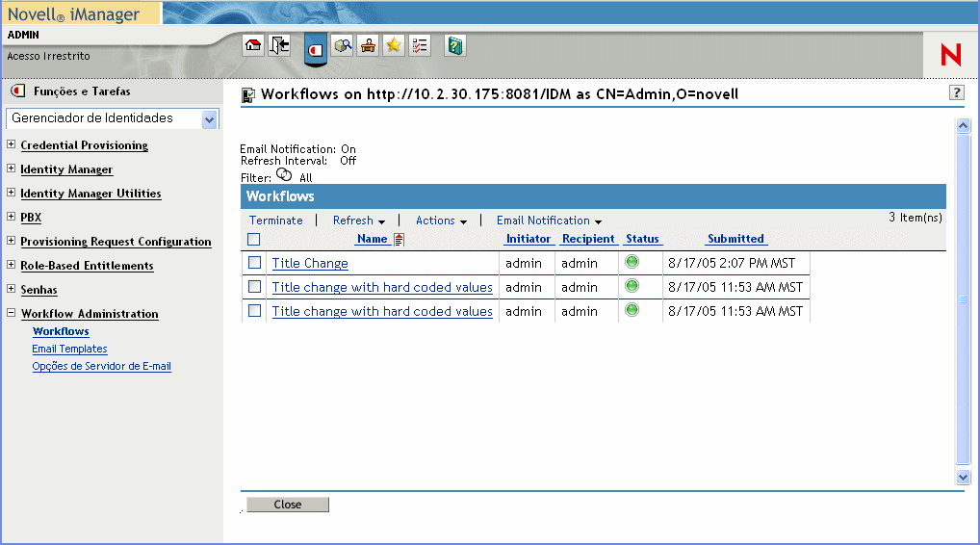Viewport: 980px width, 545px height.
Task: Click status indicator for Title Change row
Action: tap(632, 262)
